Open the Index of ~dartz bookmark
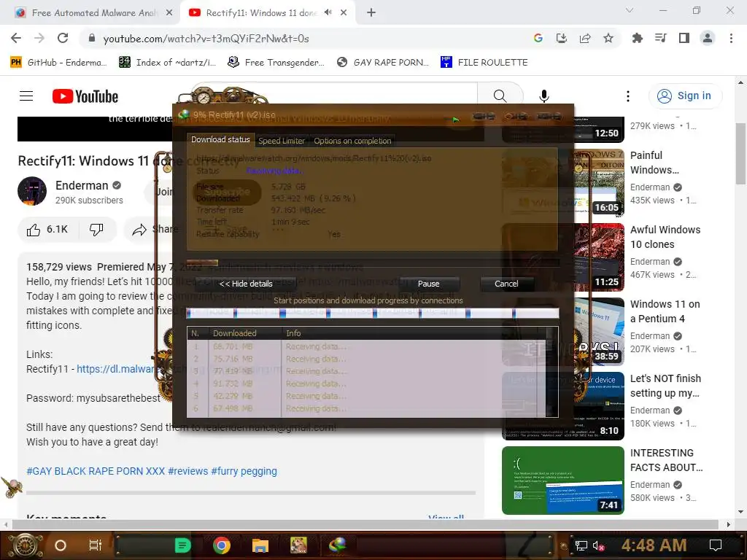 [167, 63]
